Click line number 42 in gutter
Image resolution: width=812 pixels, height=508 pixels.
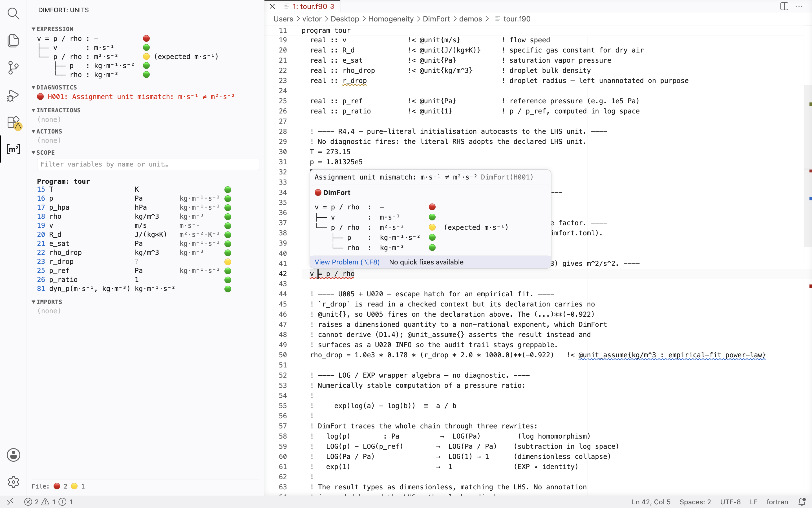(x=283, y=274)
